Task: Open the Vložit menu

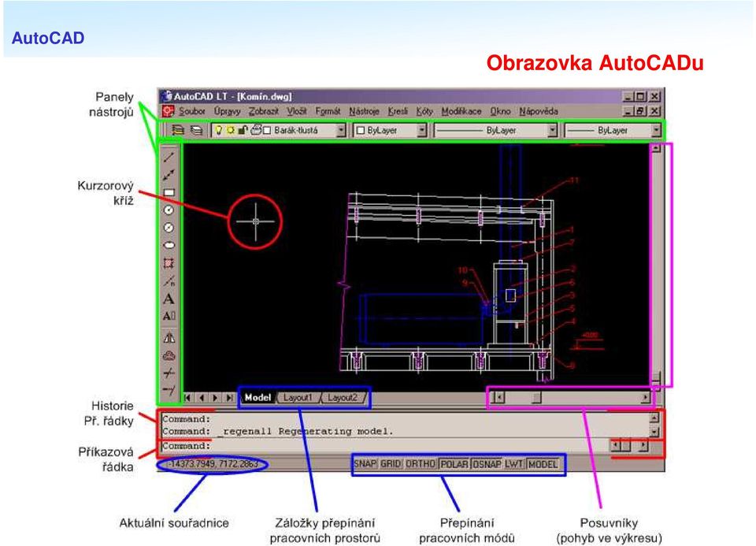Action: pos(297,111)
